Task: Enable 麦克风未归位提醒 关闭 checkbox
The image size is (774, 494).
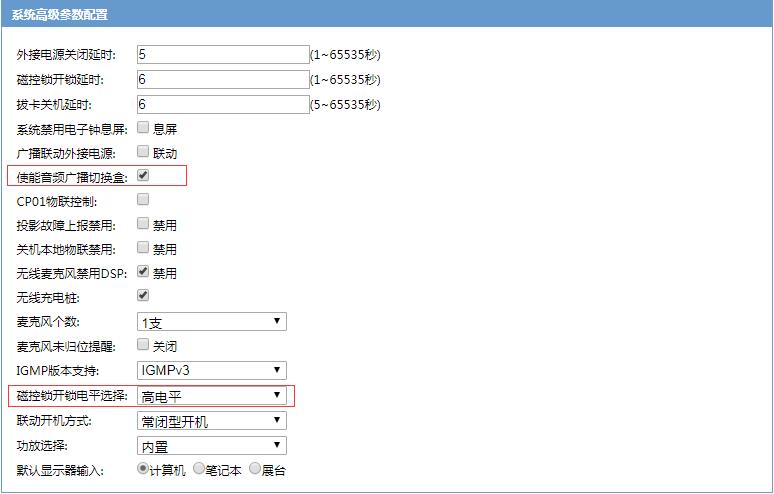Action: [x=143, y=345]
